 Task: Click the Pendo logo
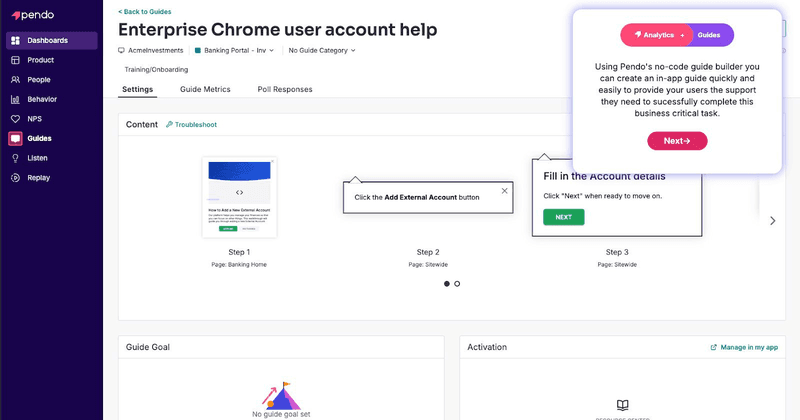(x=32, y=16)
